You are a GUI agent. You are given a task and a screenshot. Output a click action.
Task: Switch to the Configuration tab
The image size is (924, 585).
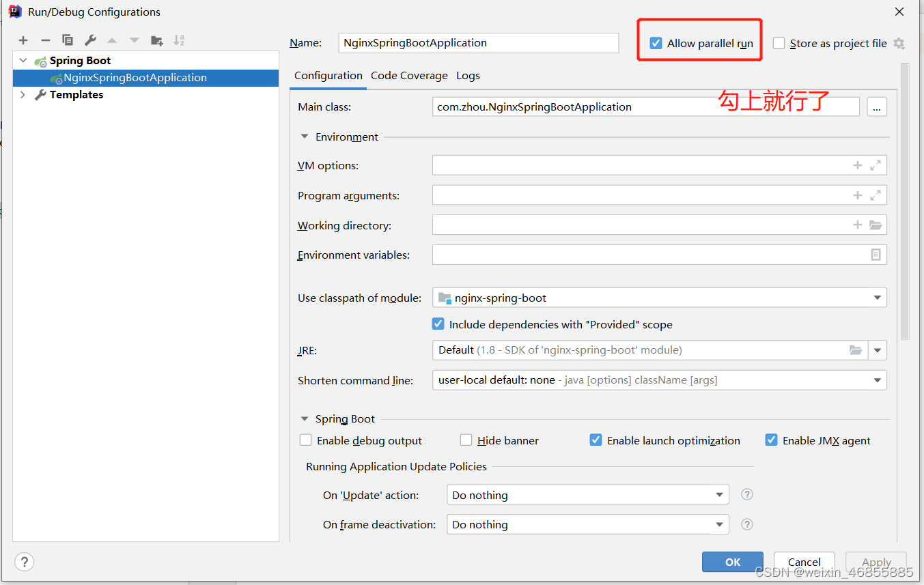(x=328, y=76)
